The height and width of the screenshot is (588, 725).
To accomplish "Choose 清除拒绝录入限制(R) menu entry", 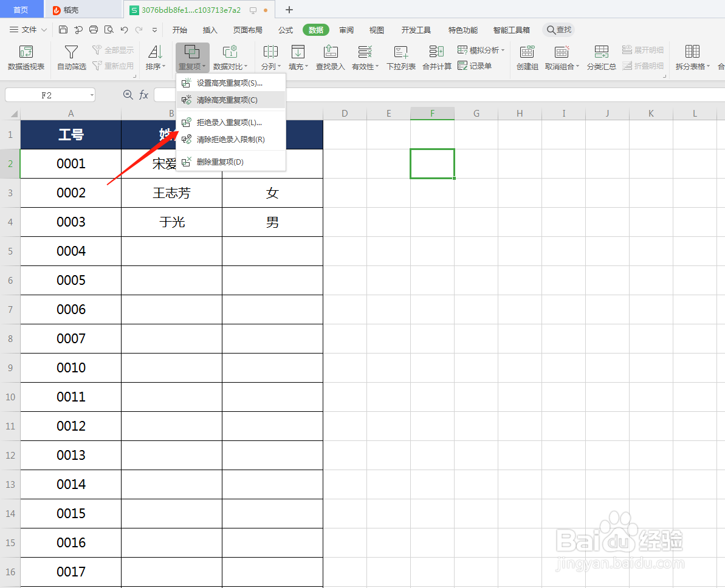I will tap(231, 140).
